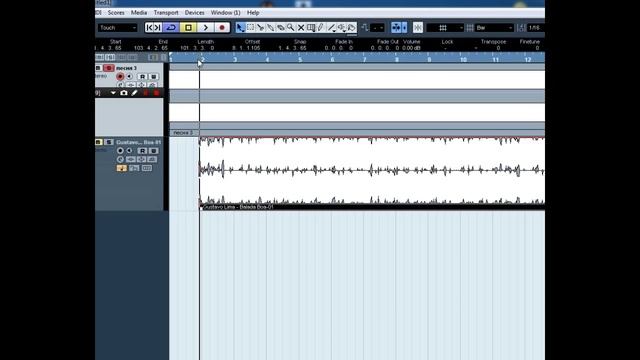Viewport: 640px width, 360px height.
Task: Select the Draw pencil tool
Action: (x=321, y=28)
